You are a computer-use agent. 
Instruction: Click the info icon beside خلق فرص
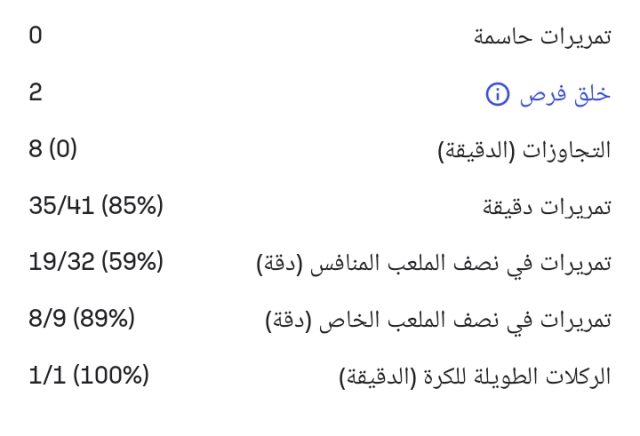[x=497, y=95]
